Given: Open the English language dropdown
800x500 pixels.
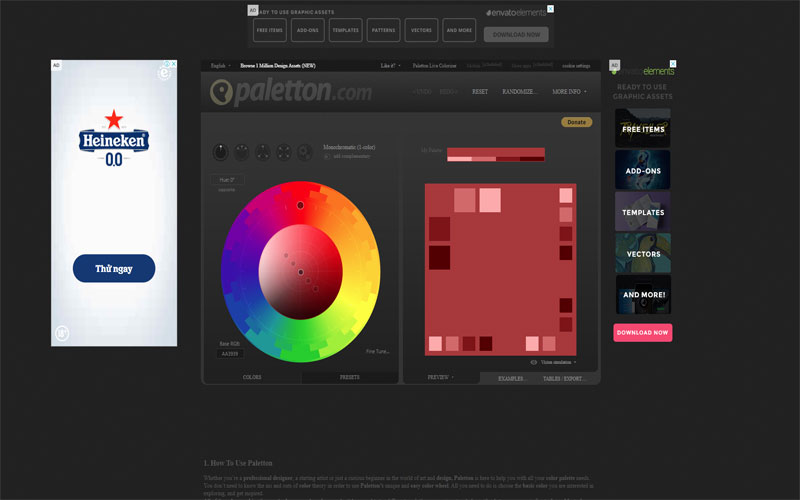Looking at the screenshot, I should tap(221, 66).
